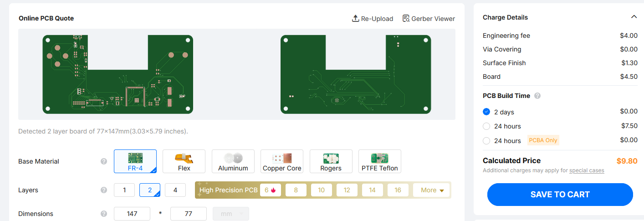
Task: Open the special cases link
Action: 587,170
